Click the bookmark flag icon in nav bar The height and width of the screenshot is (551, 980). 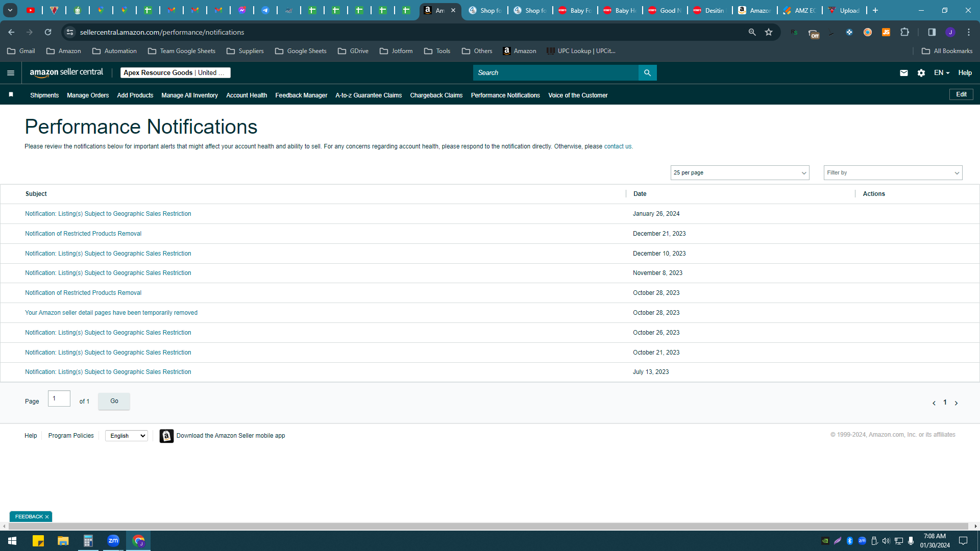[11, 95]
